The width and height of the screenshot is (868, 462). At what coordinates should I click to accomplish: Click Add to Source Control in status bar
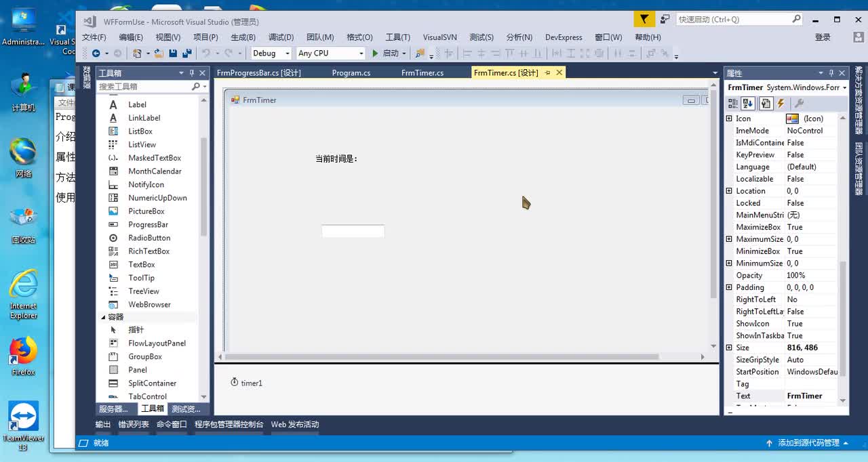click(807, 443)
